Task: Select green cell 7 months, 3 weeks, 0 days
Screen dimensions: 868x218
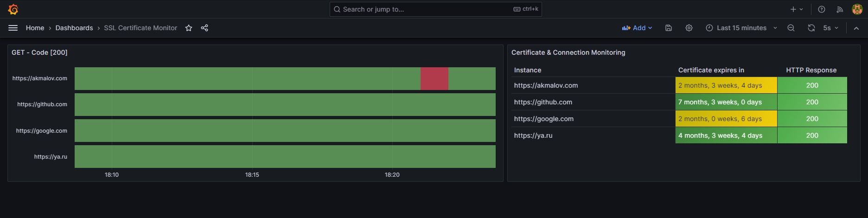Action: point(726,102)
